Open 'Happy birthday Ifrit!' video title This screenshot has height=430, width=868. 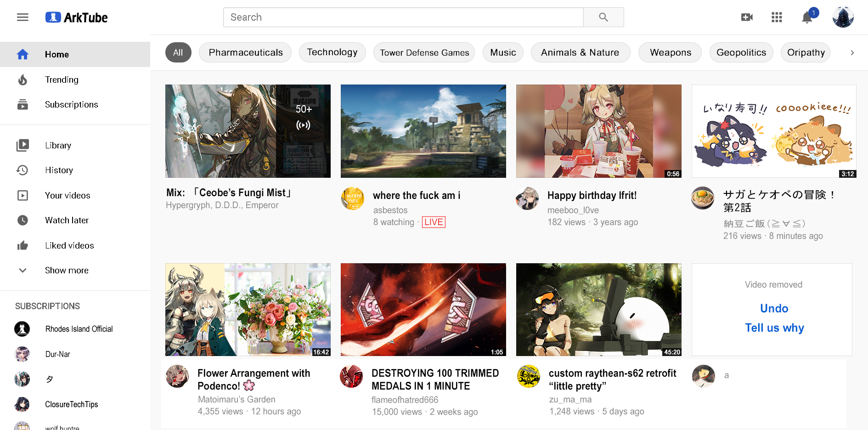click(592, 196)
